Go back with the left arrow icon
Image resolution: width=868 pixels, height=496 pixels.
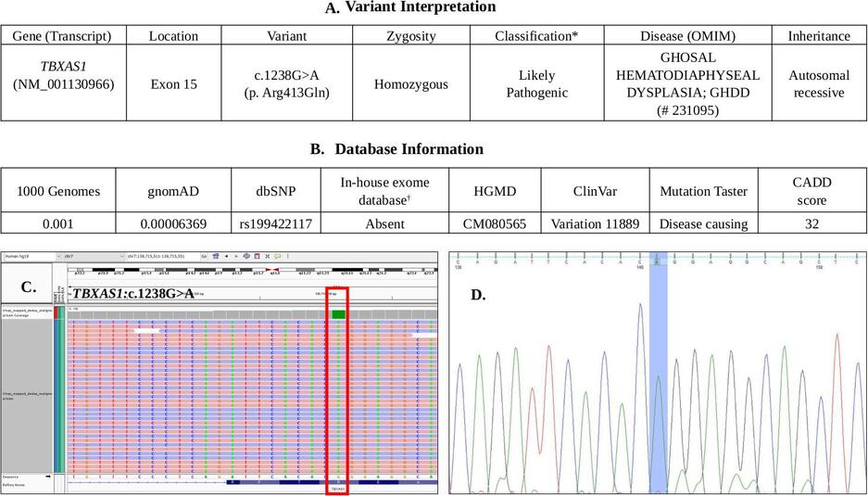(226, 256)
